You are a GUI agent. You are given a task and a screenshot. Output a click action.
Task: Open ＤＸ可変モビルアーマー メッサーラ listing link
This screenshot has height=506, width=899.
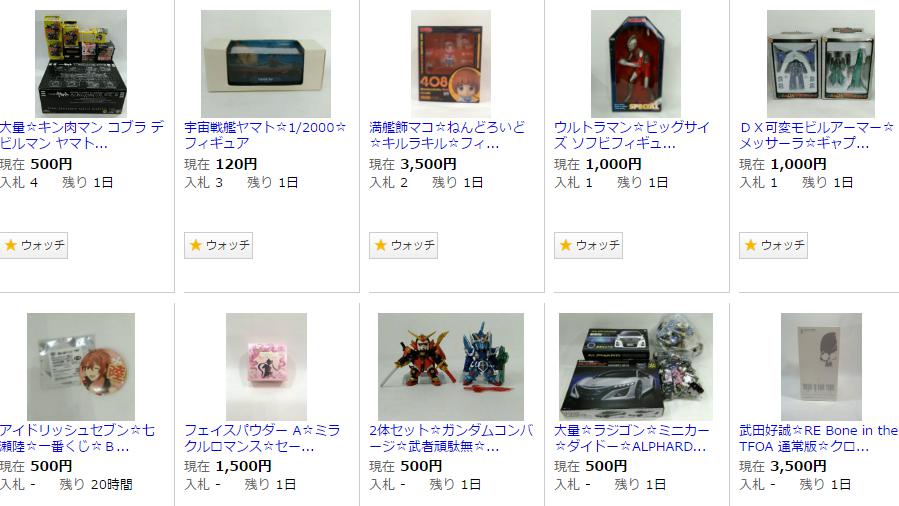click(816, 135)
